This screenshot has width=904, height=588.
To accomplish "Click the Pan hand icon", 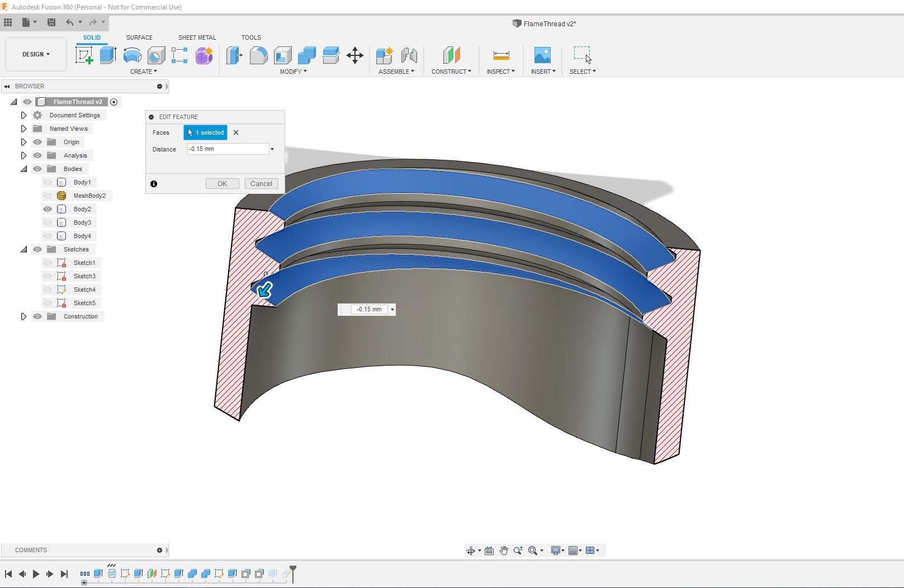I will tap(504, 551).
